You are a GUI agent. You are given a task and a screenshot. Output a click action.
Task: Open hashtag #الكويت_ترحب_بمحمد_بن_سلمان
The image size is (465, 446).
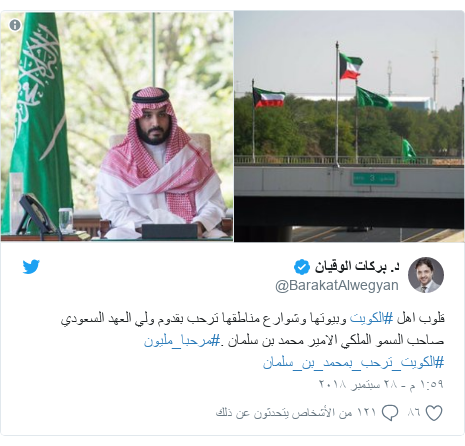coord(353,362)
